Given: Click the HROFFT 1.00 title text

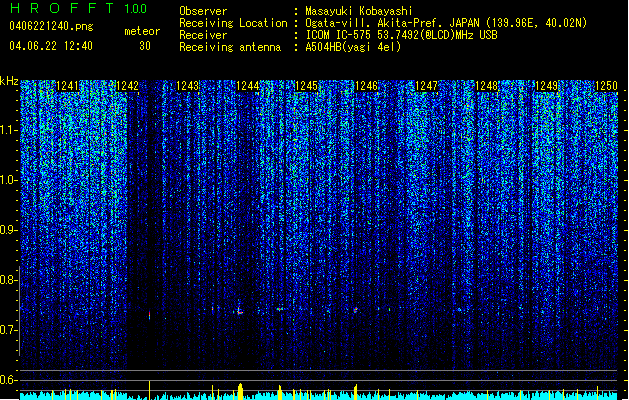Looking at the screenshot, I should (x=78, y=8).
